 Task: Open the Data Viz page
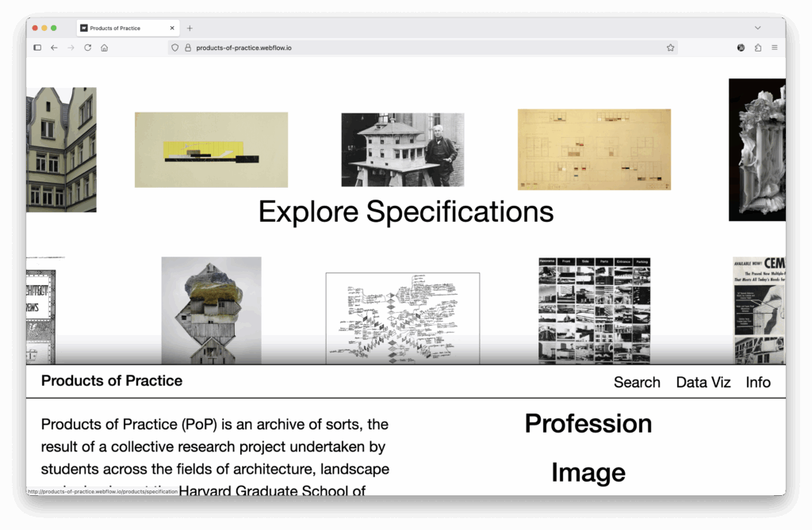(x=703, y=382)
